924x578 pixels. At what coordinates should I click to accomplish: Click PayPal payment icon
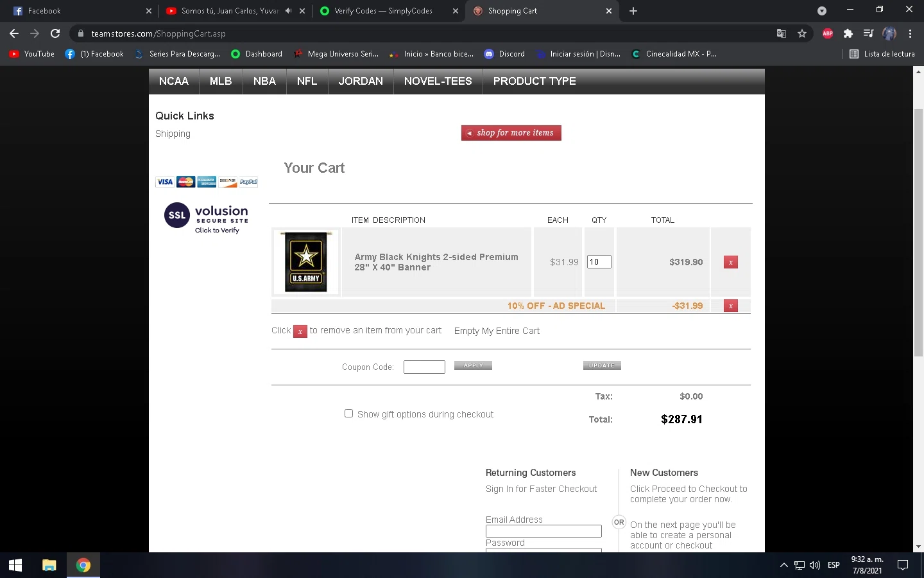coord(249,182)
